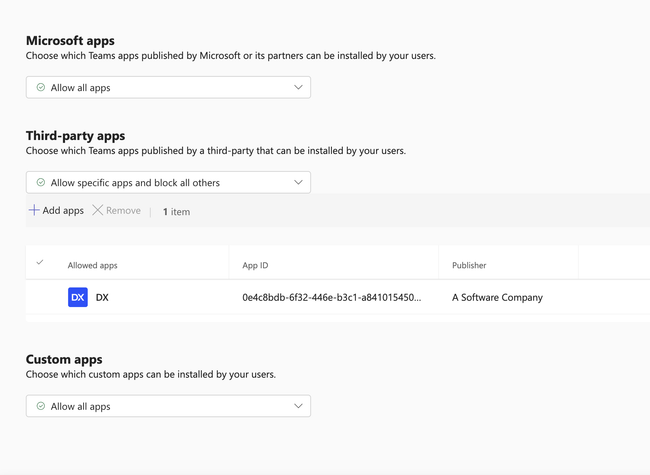
Task: Open the Custom apps dropdown
Action: pos(168,407)
